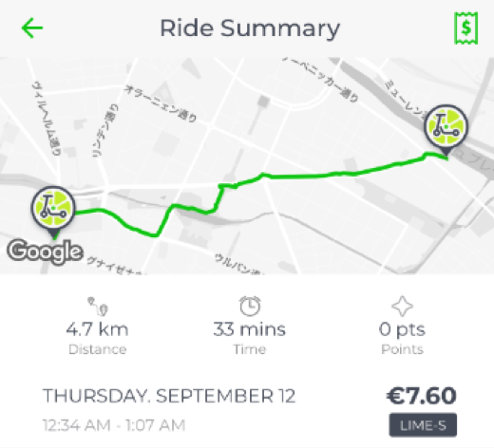Click the Google logo on map

[x=45, y=252]
